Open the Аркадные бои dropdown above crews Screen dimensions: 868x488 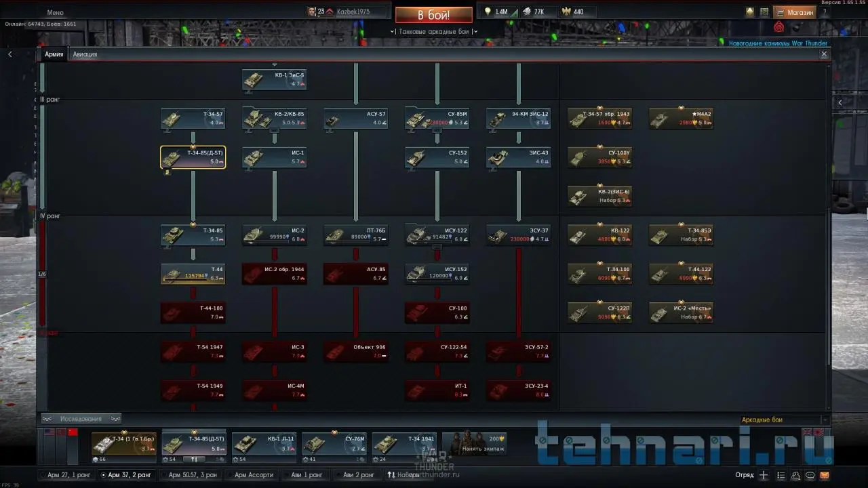[x=784, y=420]
